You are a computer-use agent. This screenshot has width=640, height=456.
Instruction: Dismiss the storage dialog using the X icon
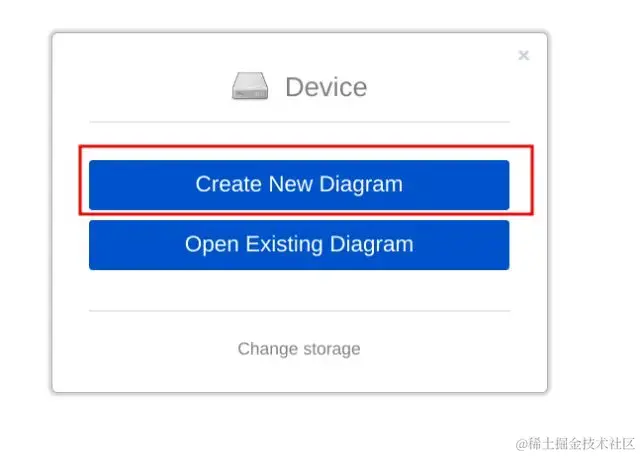tap(523, 56)
